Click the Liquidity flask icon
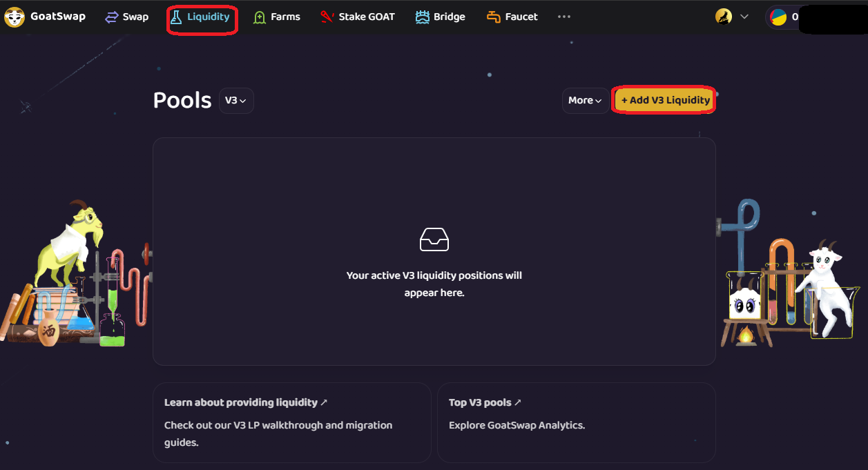This screenshot has height=470, width=868. click(177, 17)
